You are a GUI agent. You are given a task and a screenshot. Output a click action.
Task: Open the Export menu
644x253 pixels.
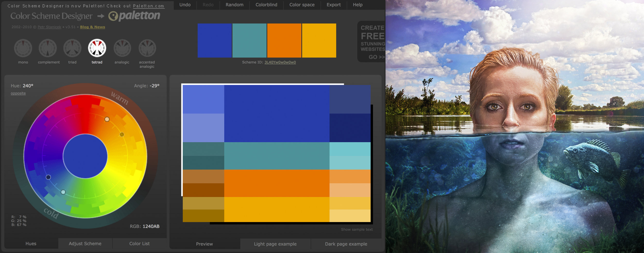tap(334, 5)
